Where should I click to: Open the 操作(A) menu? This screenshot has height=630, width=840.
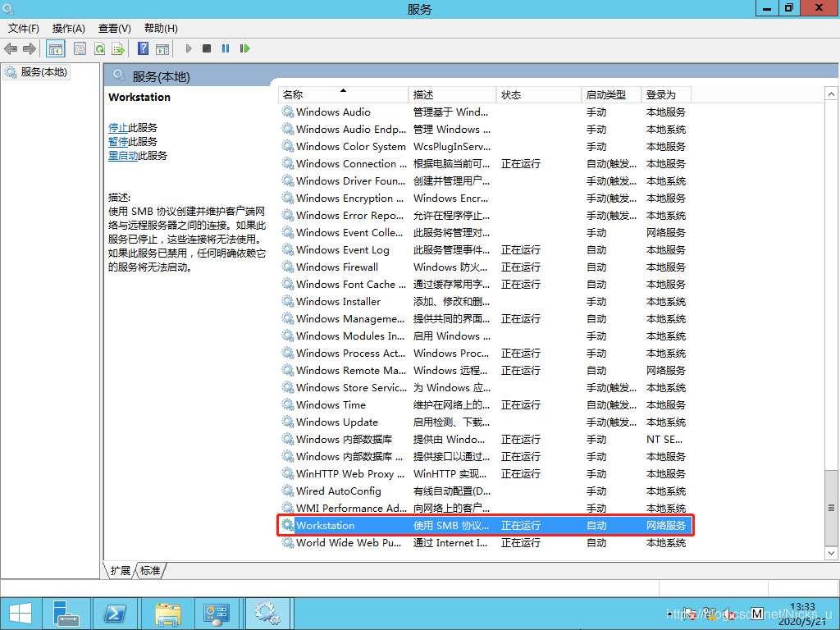[x=69, y=29]
